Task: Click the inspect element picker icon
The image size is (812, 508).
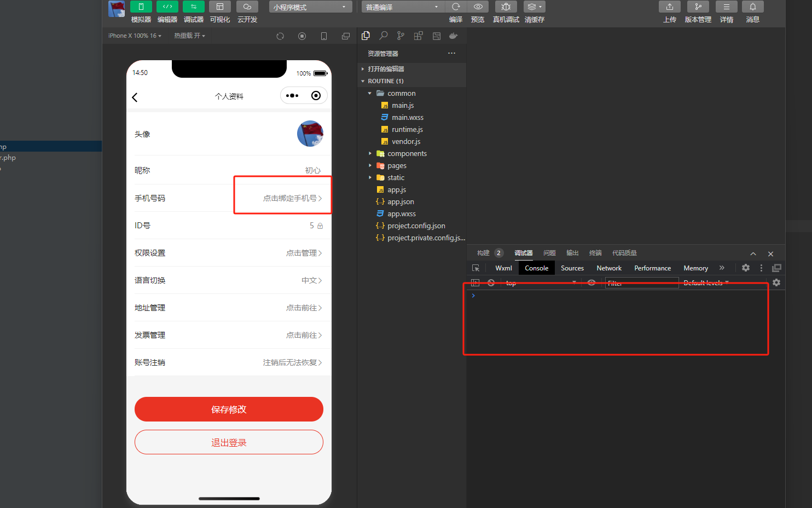Action: tap(475, 268)
